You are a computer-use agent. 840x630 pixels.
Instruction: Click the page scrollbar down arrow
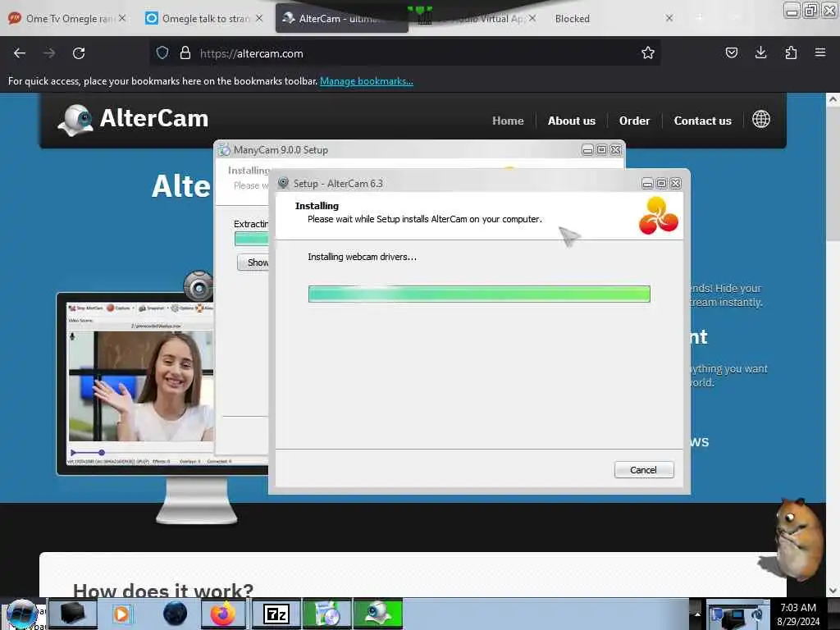(x=833, y=591)
